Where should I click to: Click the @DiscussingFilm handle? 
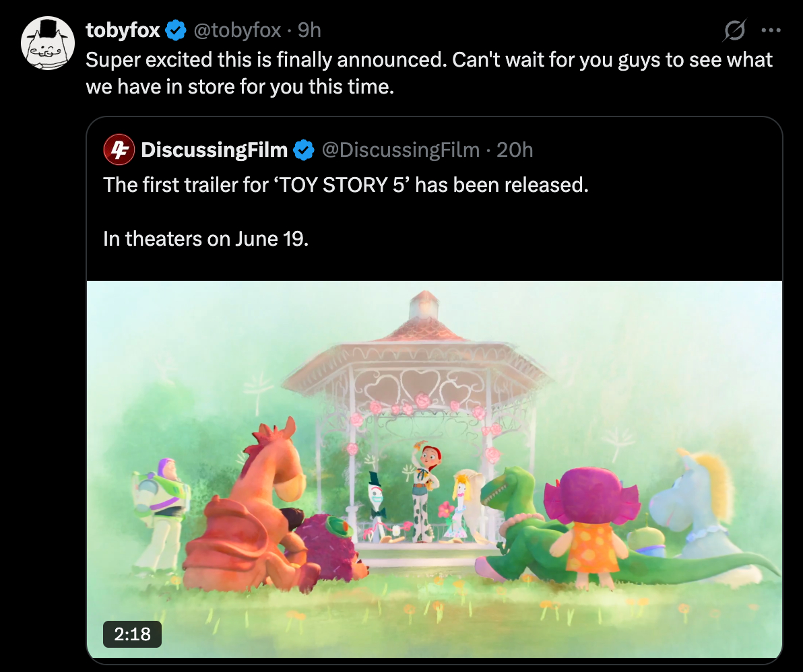(401, 149)
